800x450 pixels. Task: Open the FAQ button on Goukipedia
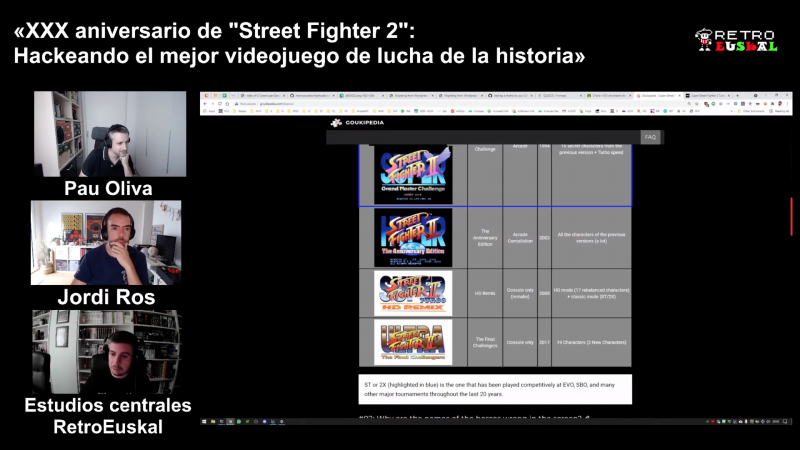650,137
